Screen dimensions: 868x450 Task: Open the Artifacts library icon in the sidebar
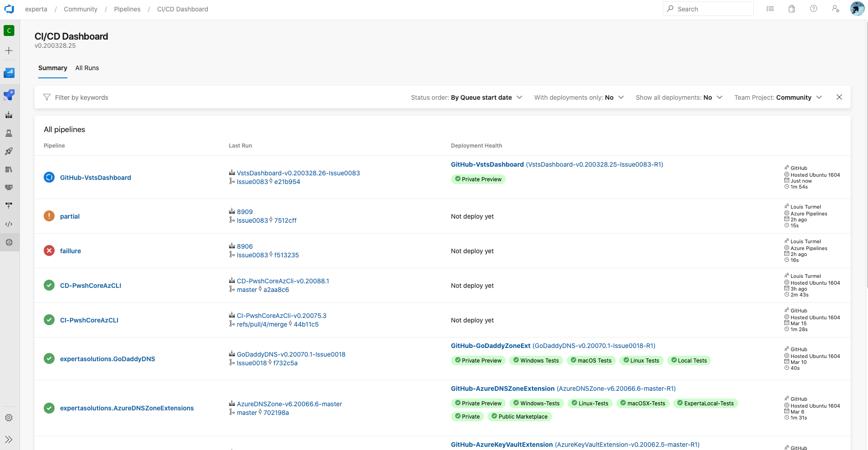pyautogui.click(x=9, y=169)
